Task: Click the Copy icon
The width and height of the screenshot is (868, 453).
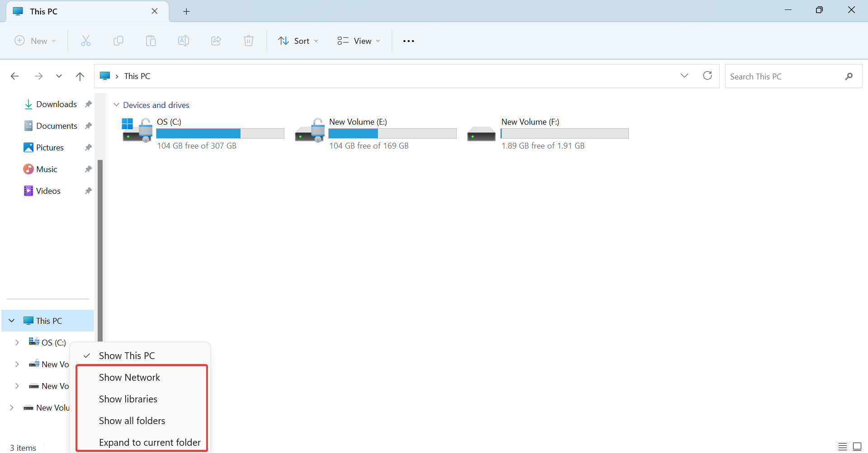Action: (x=118, y=41)
